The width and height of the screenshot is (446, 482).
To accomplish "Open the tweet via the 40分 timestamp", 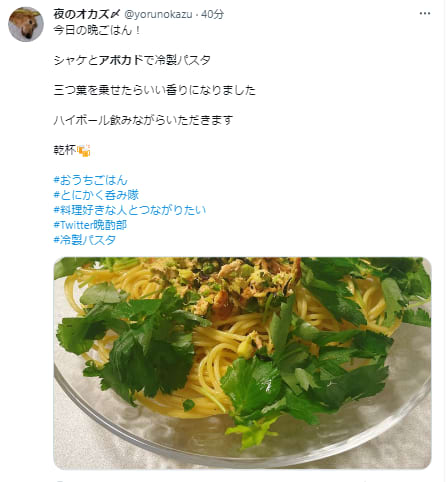I will coord(212,14).
